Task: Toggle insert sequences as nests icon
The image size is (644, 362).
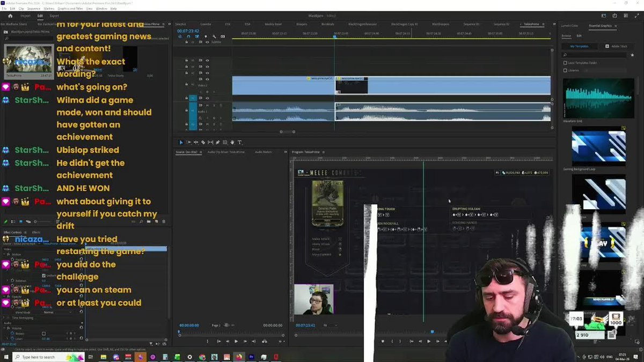Action: pos(180,36)
